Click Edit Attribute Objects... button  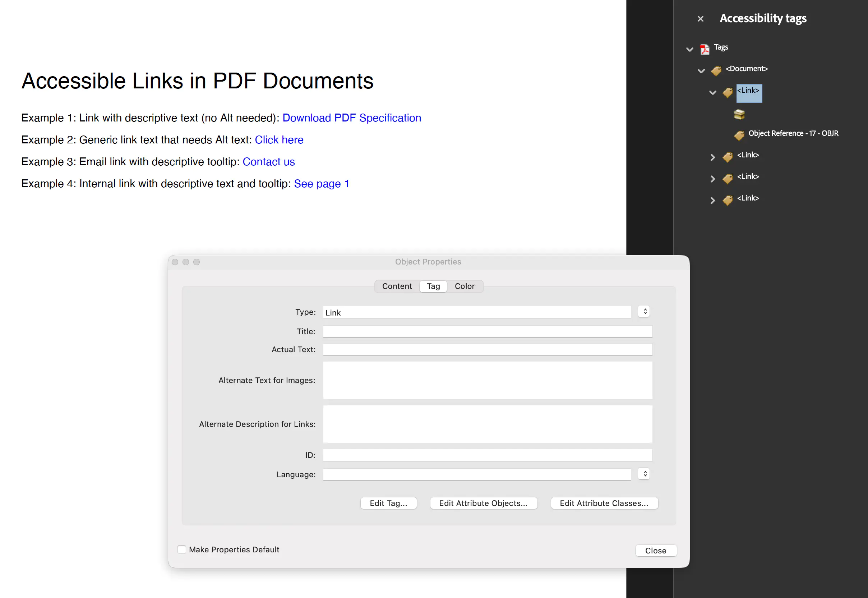(483, 503)
